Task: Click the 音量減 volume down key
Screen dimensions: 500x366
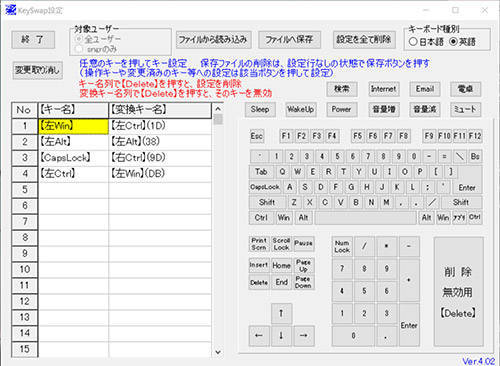Action: (425, 109)
